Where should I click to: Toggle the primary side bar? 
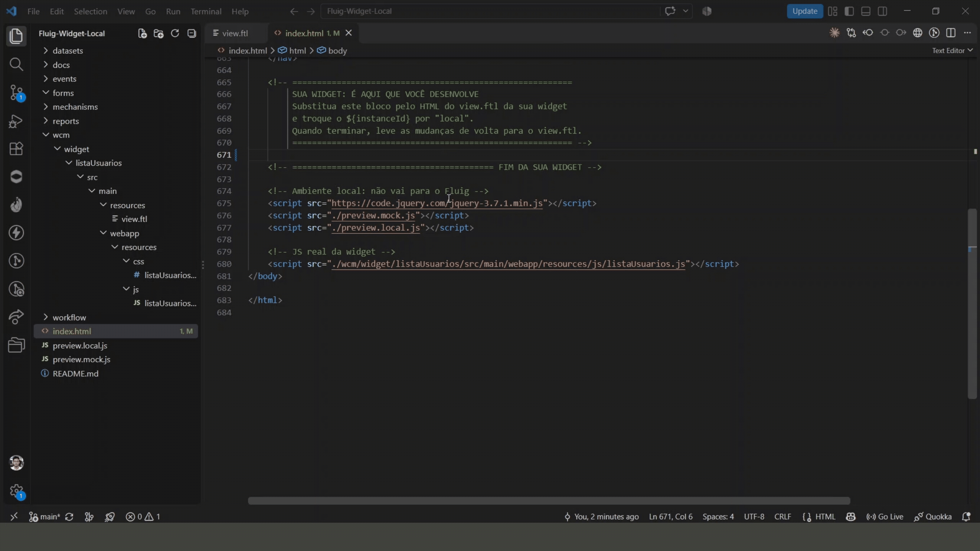tap(849, 11)
